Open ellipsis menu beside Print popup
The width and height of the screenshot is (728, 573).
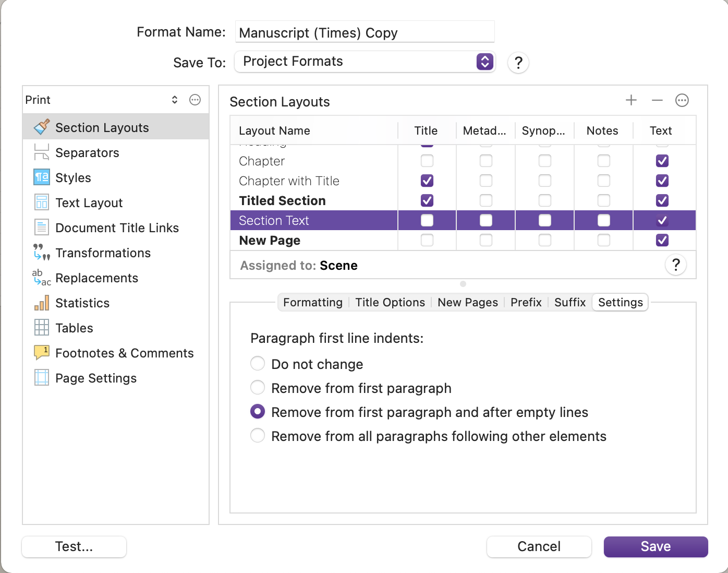click(195, 100)
